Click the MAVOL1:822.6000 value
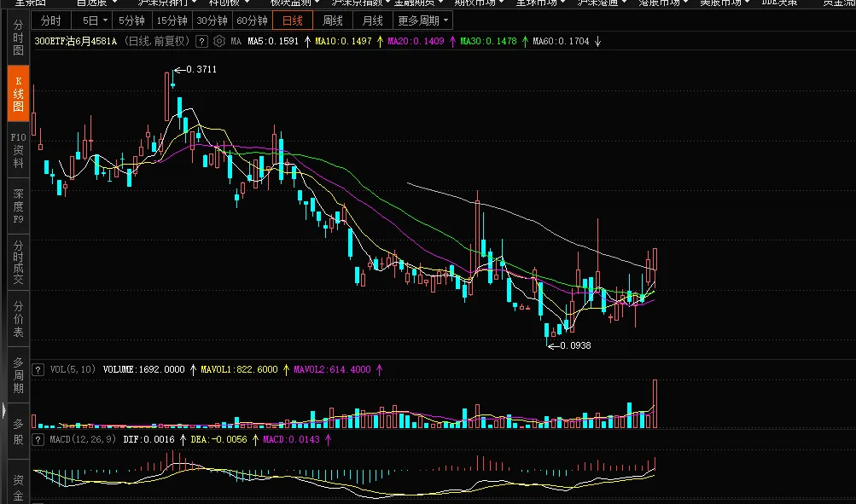The image size is (856, 504). [239, 369]
